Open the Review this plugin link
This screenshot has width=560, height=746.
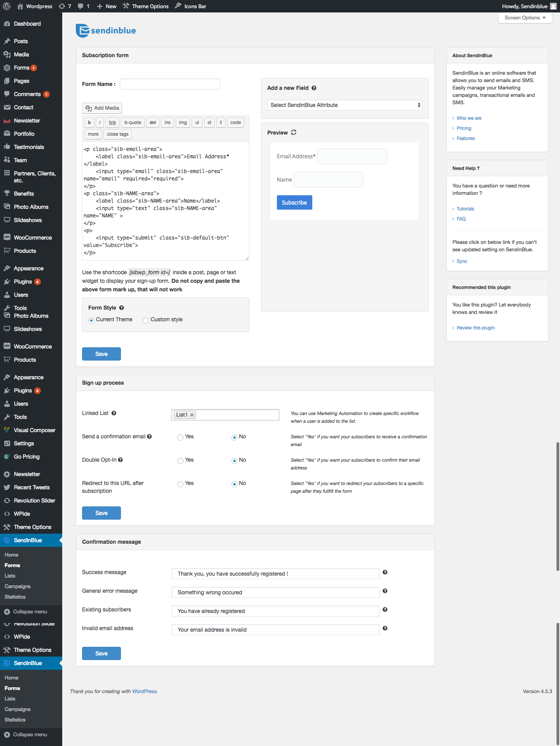[x=476, y=328]
